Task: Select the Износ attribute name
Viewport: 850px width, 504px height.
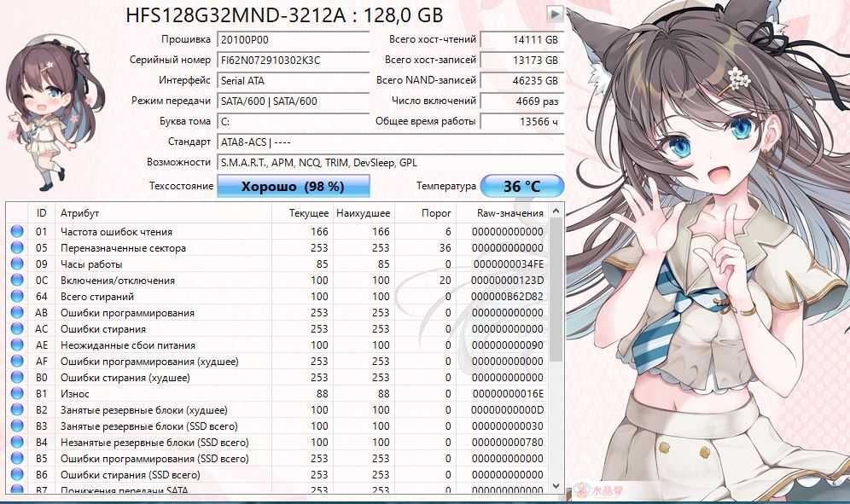Action: 75,394
